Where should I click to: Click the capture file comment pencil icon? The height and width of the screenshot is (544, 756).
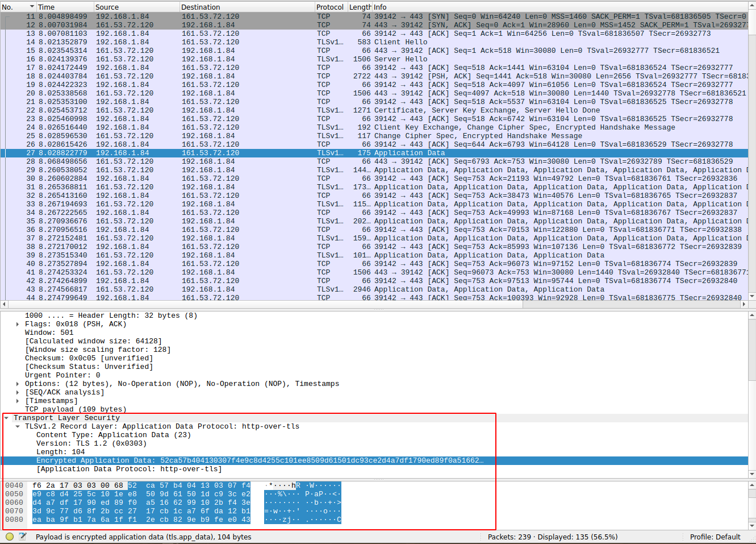tap(23, 537)
